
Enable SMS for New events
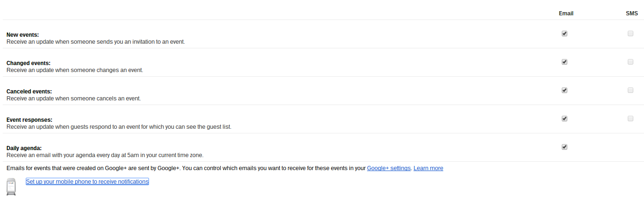[x=631, y=33]
